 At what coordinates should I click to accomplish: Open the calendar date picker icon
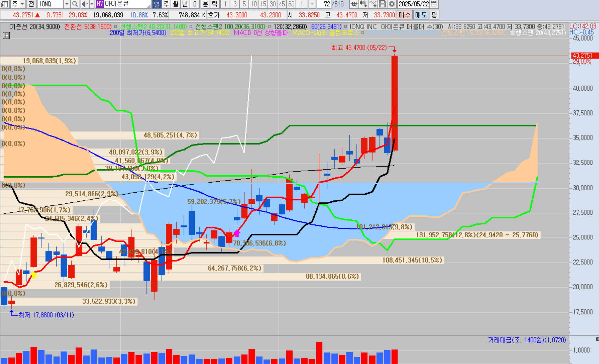click(434, 4)
